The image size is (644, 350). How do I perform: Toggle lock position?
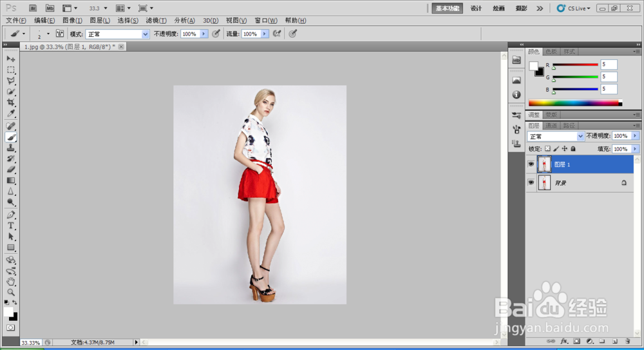click(565, 149)
